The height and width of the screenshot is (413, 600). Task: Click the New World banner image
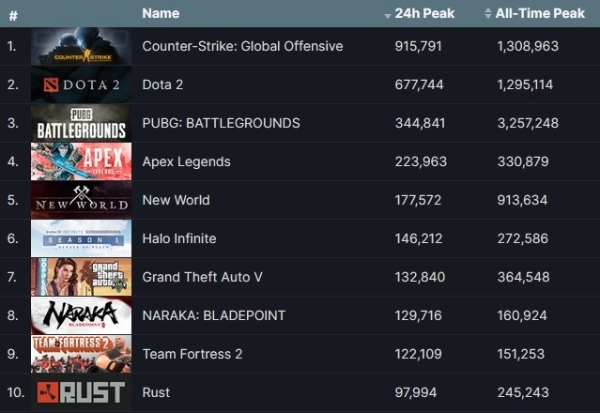click(x=81, y=200)
